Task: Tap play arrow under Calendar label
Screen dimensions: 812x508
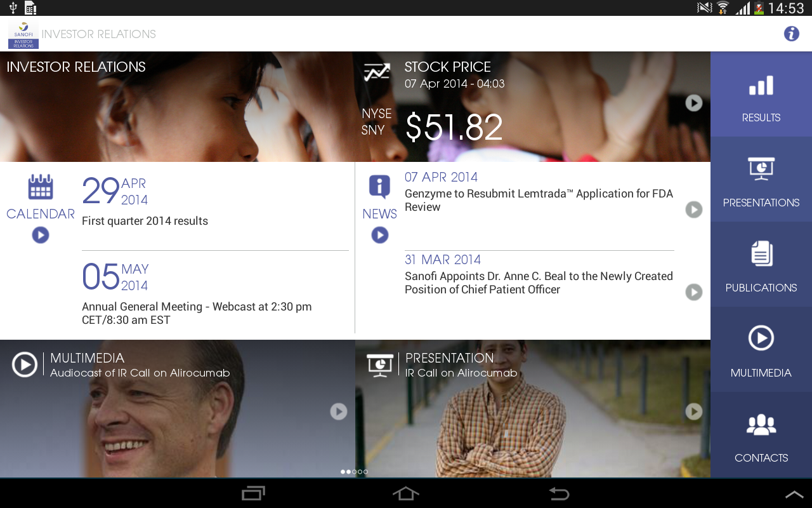Action: pos(41,235)
